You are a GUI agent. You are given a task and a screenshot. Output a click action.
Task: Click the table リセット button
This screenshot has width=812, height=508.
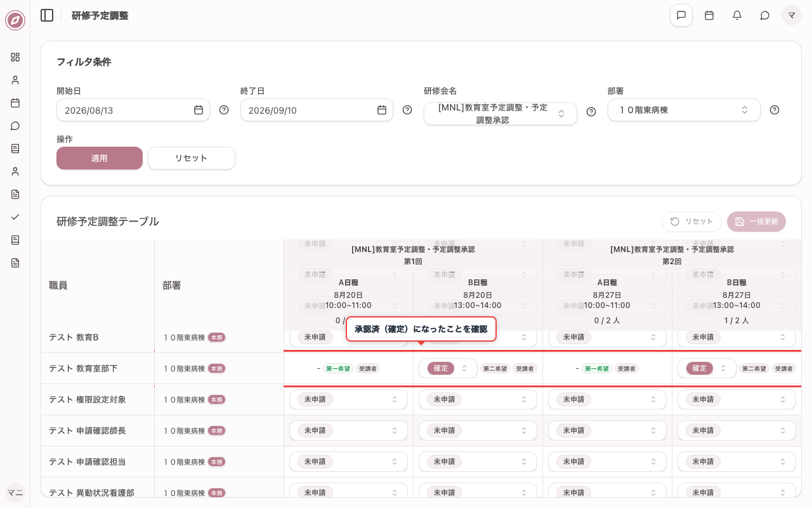click(691, 222)
